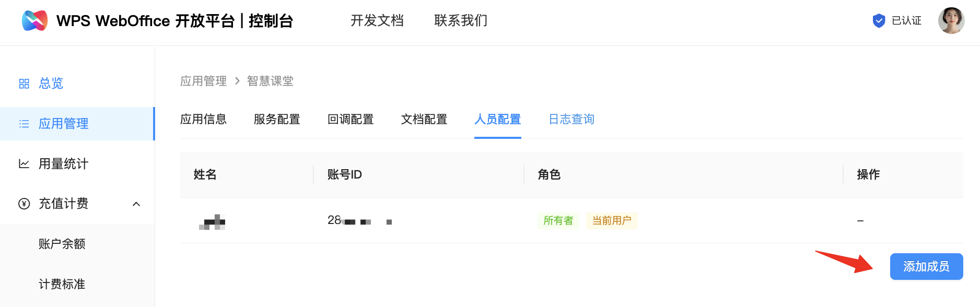Click the 添加成员 button
980x307 pixels.
926,267
